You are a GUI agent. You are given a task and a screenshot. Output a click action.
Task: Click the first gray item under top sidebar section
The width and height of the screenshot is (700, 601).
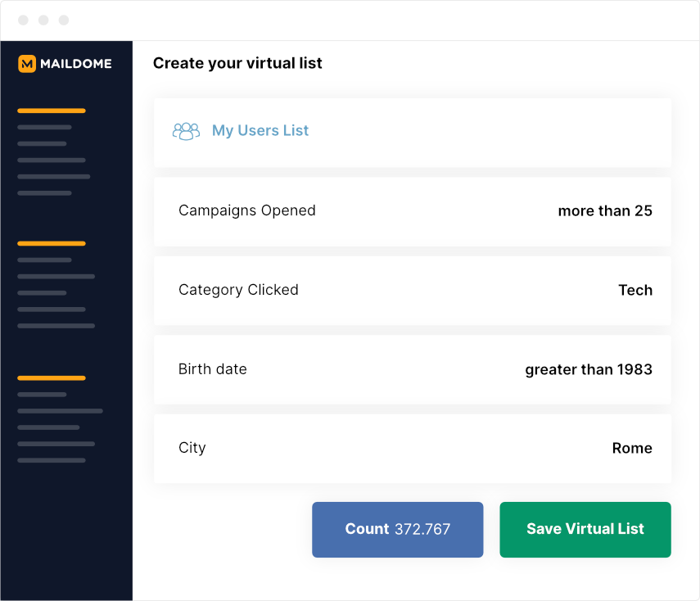pyautogui.click(x=44, y=127)
